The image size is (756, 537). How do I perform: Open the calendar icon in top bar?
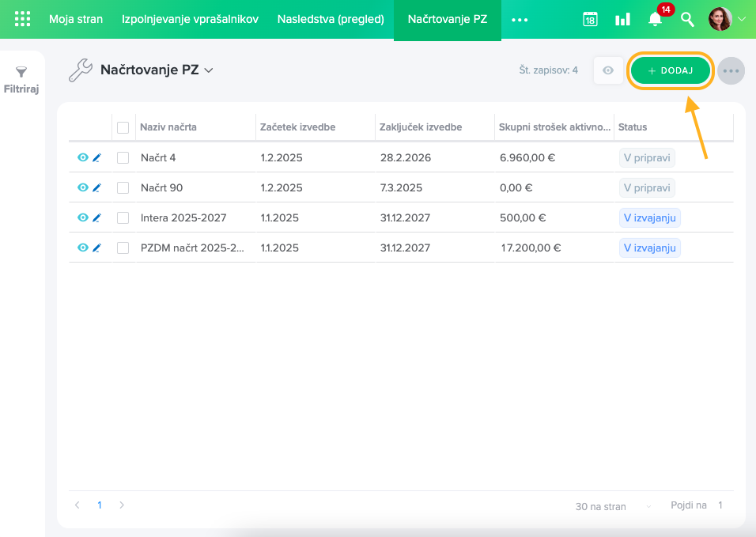pos(590,20)
